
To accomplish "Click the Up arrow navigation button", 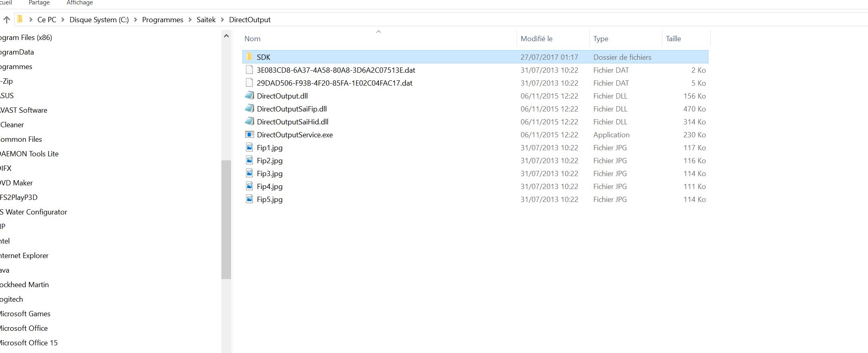I will (x=6, y=19).
